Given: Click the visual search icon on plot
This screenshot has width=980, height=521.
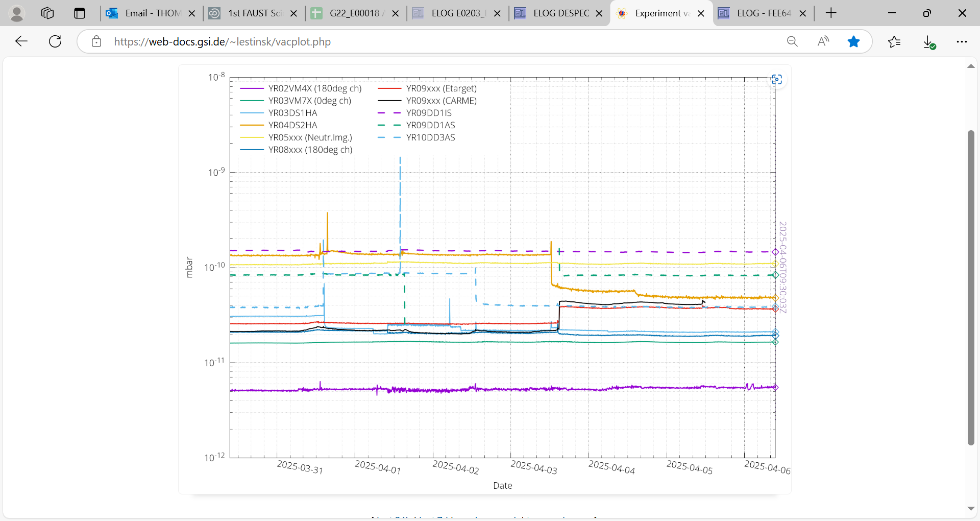Looking at the screenshot, I should pyautogui.click(x=776, y=80).
